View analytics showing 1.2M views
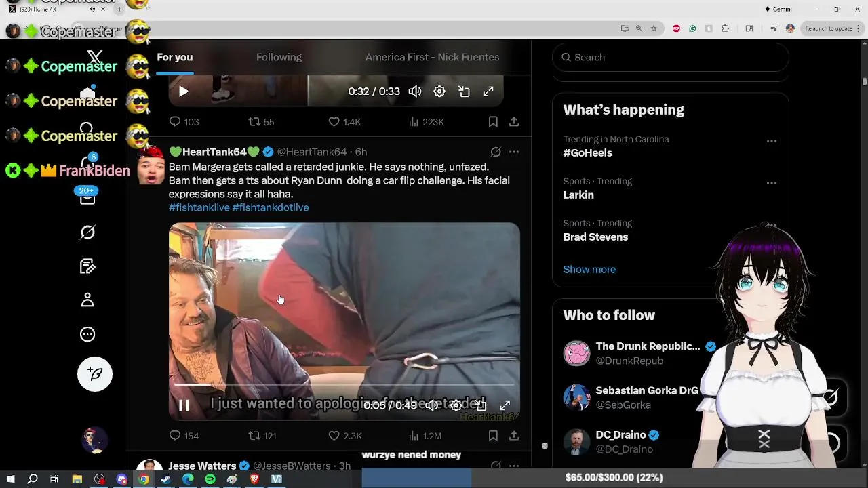This screenshot has width=868, height=488. [425, 436]
